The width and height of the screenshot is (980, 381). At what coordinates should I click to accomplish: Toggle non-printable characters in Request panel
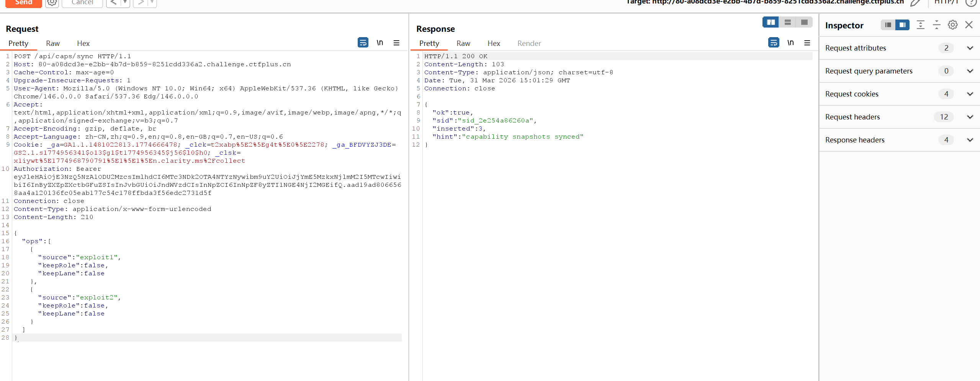[380, 43]
